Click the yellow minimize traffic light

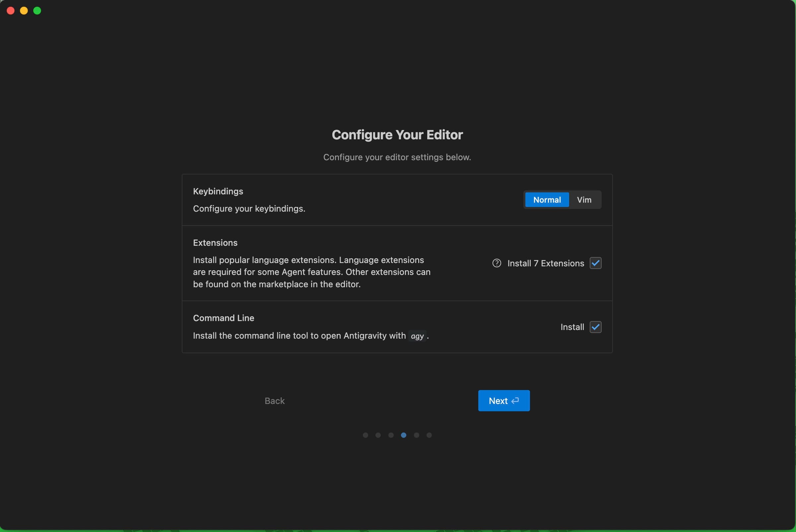tap(24, 11)
